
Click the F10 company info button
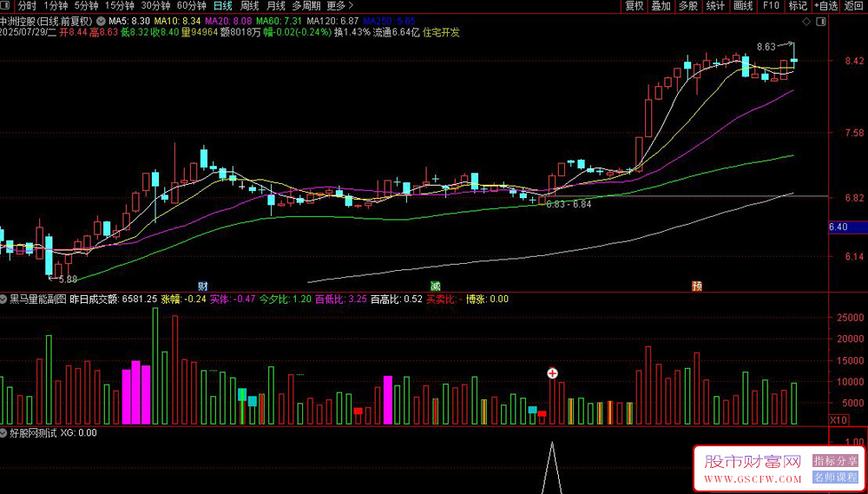[771, 6]
